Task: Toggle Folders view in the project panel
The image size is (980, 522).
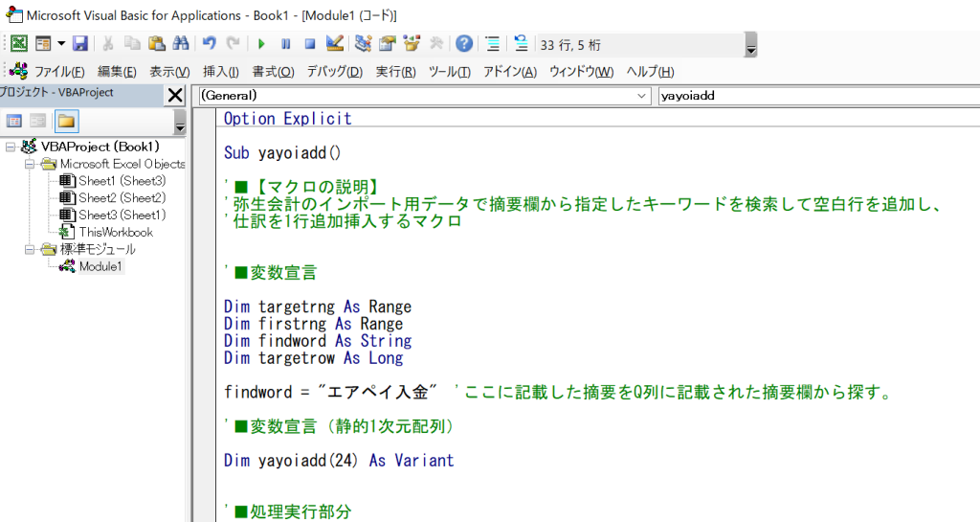Action: [66, 121]
